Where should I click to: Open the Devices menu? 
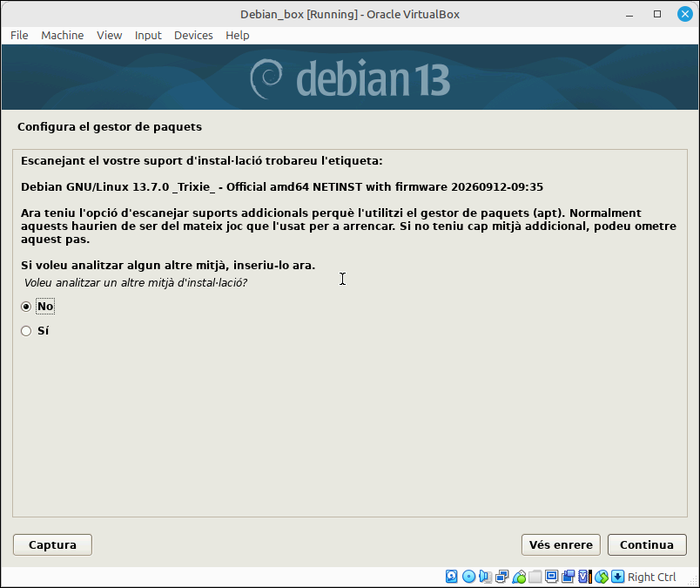(193, 36)
